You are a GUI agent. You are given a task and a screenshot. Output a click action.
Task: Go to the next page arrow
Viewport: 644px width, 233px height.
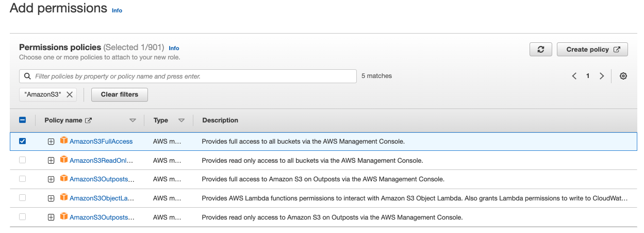[601, 76]
